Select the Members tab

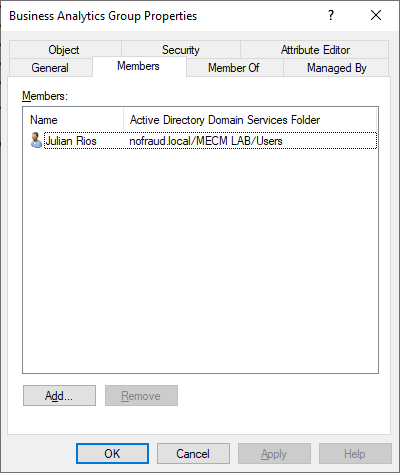click(139, 66)
